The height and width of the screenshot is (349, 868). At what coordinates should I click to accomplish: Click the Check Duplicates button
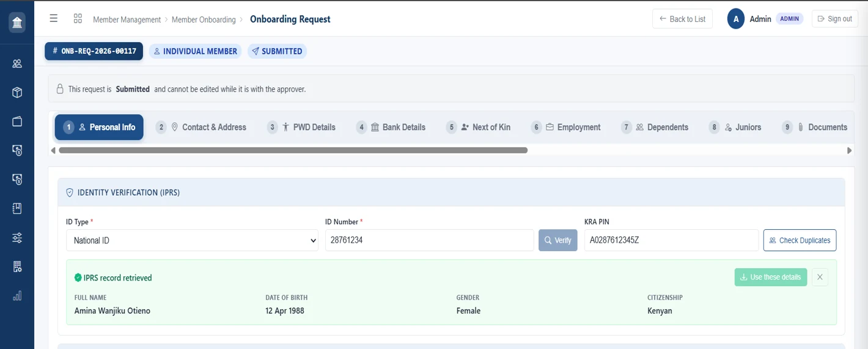pyautogui.click(x=800, y=240)
